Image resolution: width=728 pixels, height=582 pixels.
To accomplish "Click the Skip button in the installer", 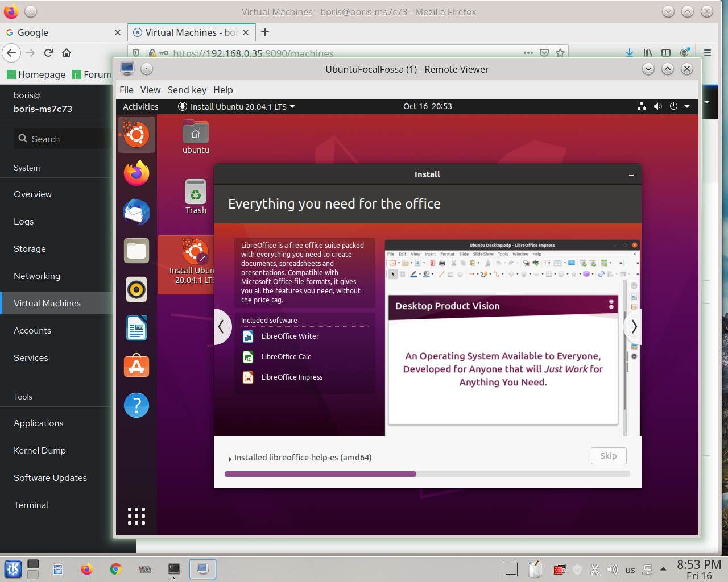I will tap(609, 456).
